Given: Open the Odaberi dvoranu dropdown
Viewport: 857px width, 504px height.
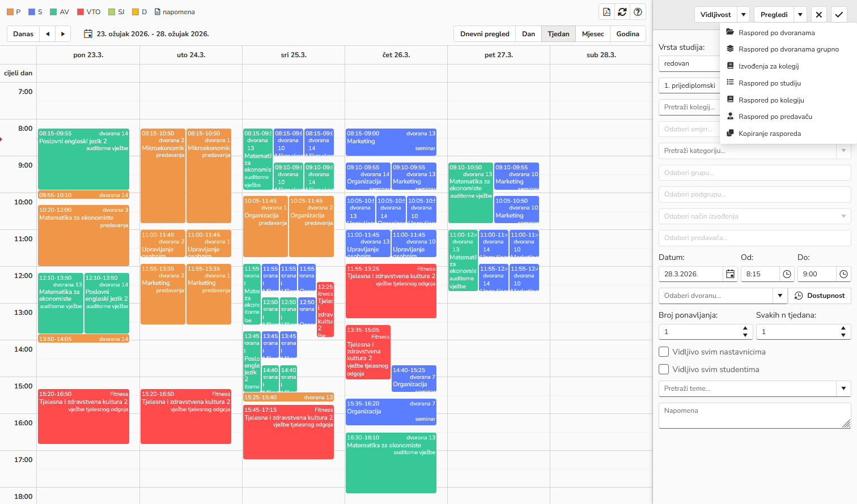Looking at the screenshot, I should [x=779, y=296].
